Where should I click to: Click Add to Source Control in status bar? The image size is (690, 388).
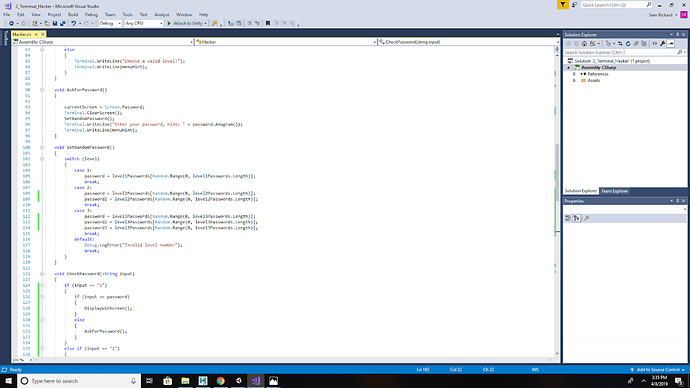pyautogui.click(x=657, y=370)
